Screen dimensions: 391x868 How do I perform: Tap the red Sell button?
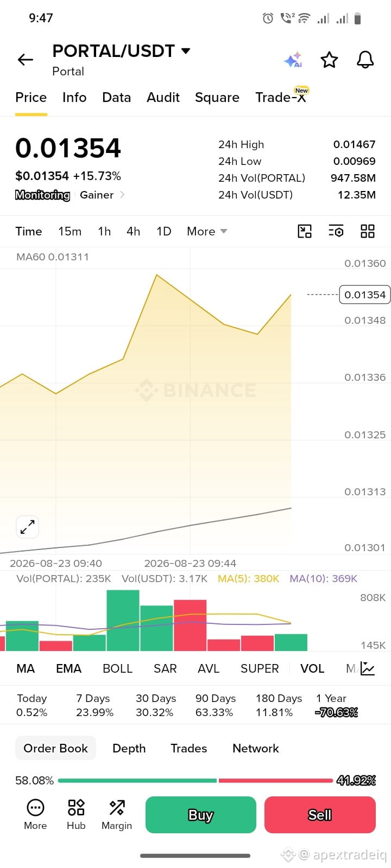click(320, 815)
